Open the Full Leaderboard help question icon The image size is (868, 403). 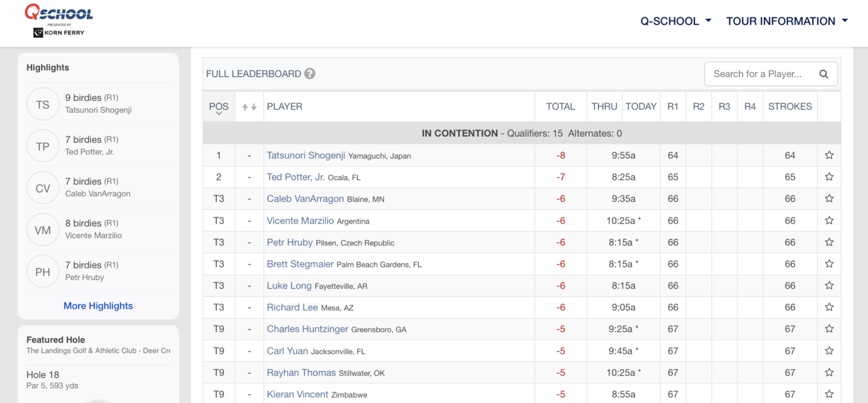[310, 74]
